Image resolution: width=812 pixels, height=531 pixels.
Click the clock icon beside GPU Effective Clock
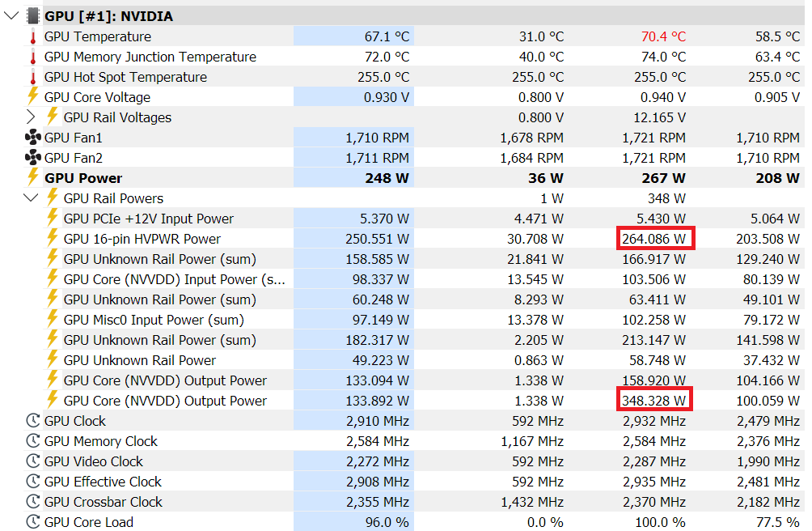[x=32, y=482]
